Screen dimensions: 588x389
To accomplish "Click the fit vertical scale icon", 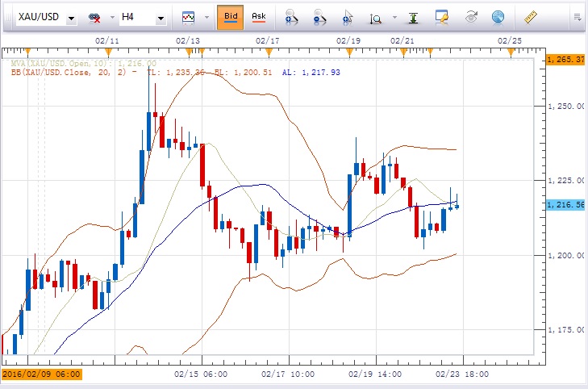I will coord(413,18).
